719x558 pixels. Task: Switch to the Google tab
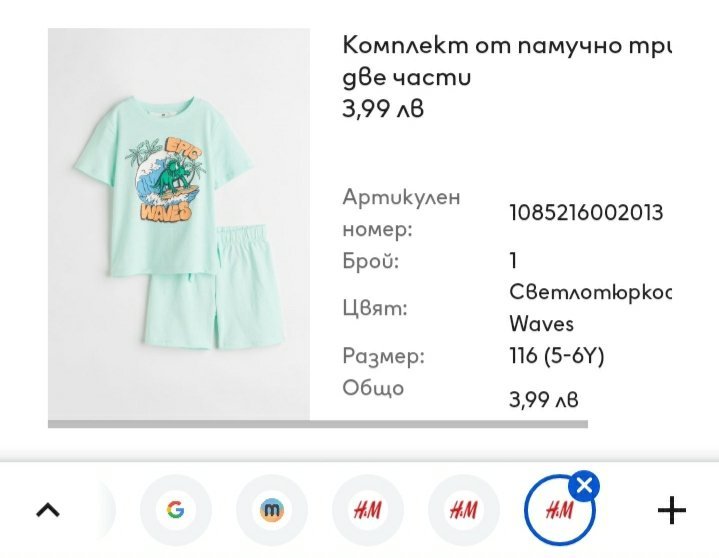coord(176,510)
